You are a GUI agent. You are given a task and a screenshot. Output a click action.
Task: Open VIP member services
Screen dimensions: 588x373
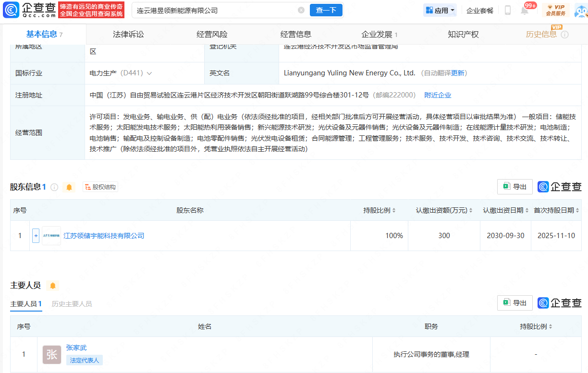(x=556, y=10)
